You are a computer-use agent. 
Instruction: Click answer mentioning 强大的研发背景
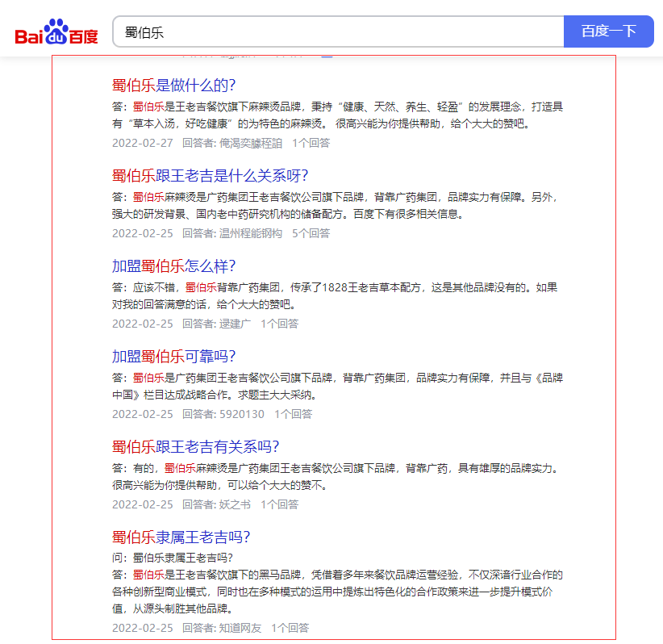click(336, 206)
